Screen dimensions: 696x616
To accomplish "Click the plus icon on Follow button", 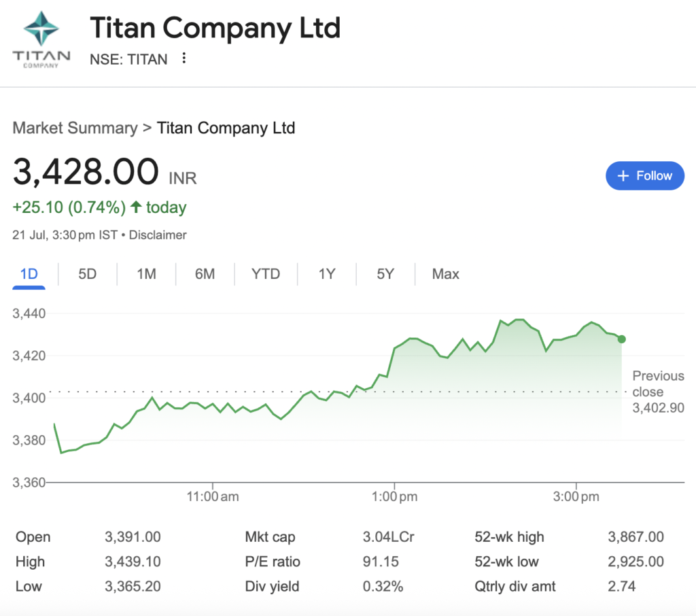I will point(623,176).
